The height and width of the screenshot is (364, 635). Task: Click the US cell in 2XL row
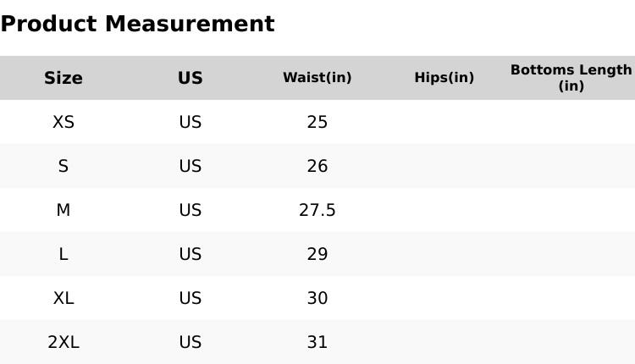tap(190, 342)
